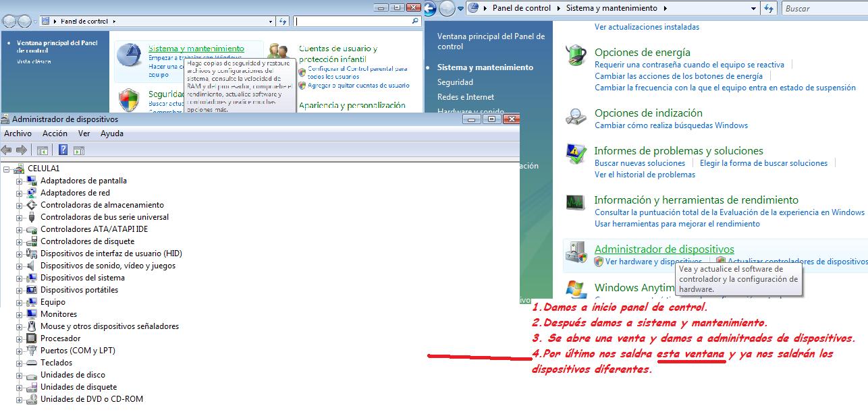Click the Dispositivos de sonido speaker icon
Image resolution: width=868 pixels, height=418 pixels.
(x=32, y=266)
